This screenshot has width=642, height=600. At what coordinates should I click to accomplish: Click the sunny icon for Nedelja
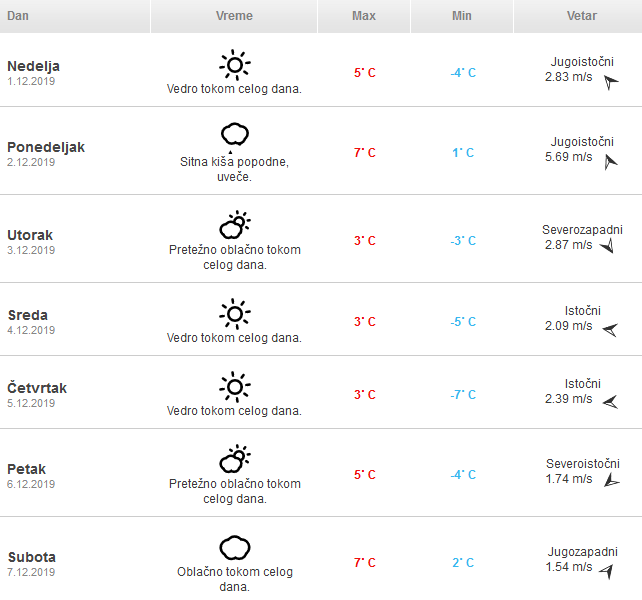click(x=234, y=65)
